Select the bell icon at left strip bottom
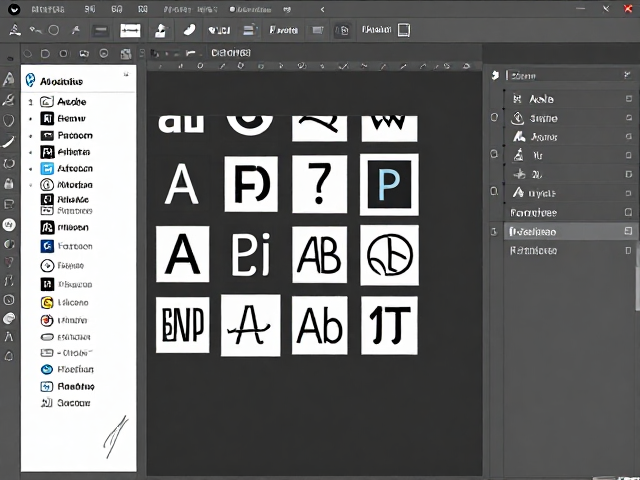Viewport: 640px width, 480px height. (x=9, y=356)
